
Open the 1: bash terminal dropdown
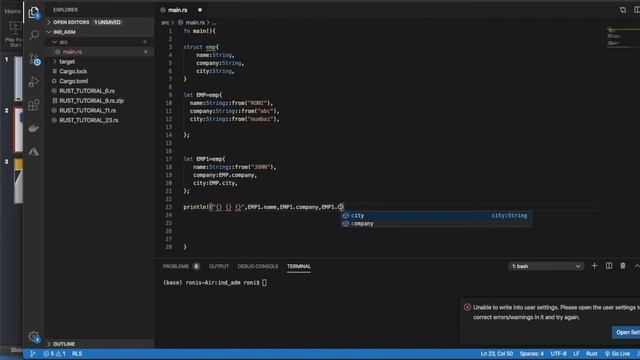point(546,266)
